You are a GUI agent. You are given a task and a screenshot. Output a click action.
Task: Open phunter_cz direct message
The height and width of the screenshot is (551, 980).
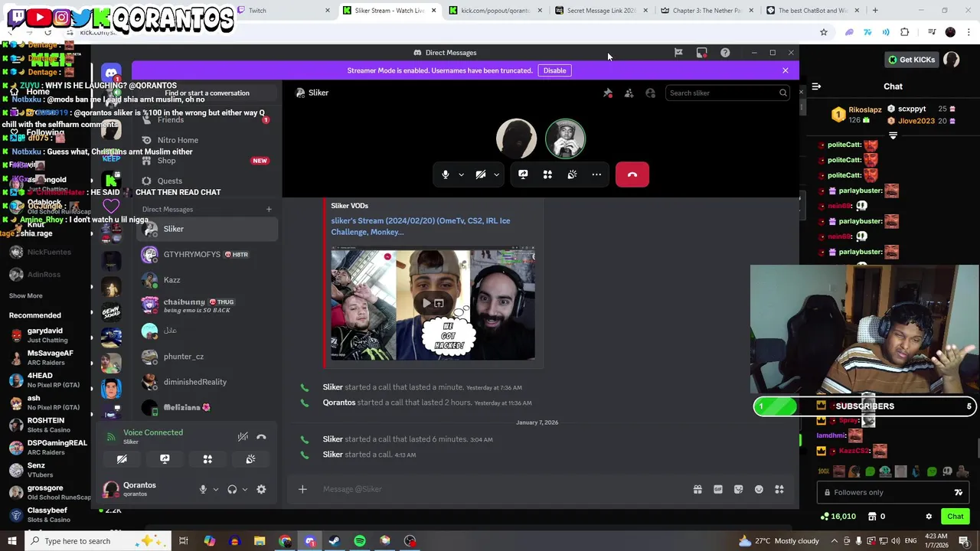coord(207,357)
